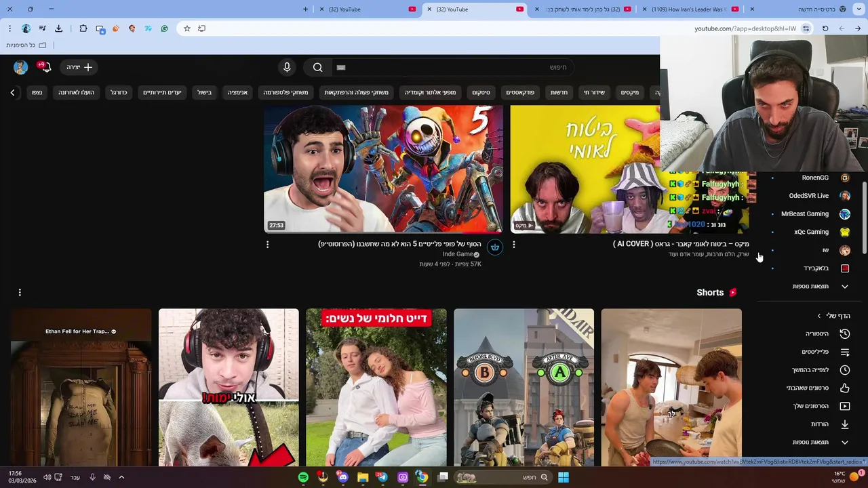The width and height of the screenshot is (868, 488).
Task: Click the Windows taskbar search box
Action: [502, 477]
